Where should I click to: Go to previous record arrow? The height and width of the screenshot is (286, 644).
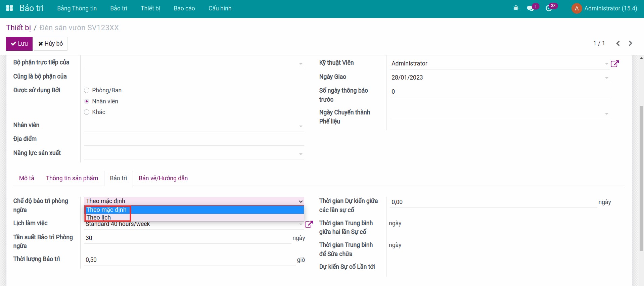tap(618, 44)
